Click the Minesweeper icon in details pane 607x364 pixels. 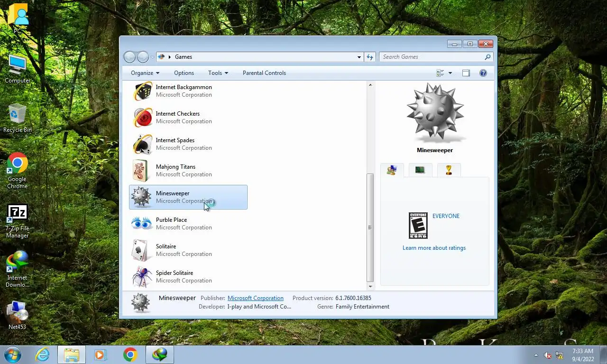[x=140, y=303]
